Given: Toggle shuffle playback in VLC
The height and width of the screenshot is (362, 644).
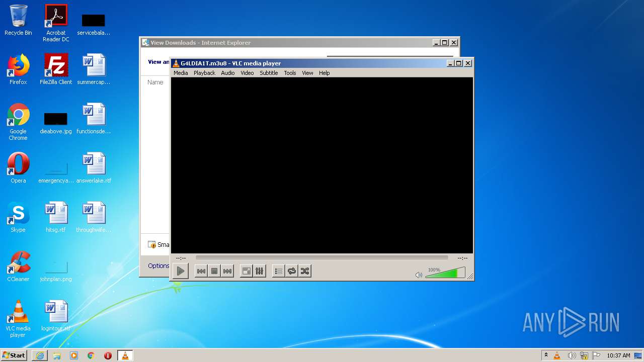Looking at the screenshot, I should (x=305, y=271).
